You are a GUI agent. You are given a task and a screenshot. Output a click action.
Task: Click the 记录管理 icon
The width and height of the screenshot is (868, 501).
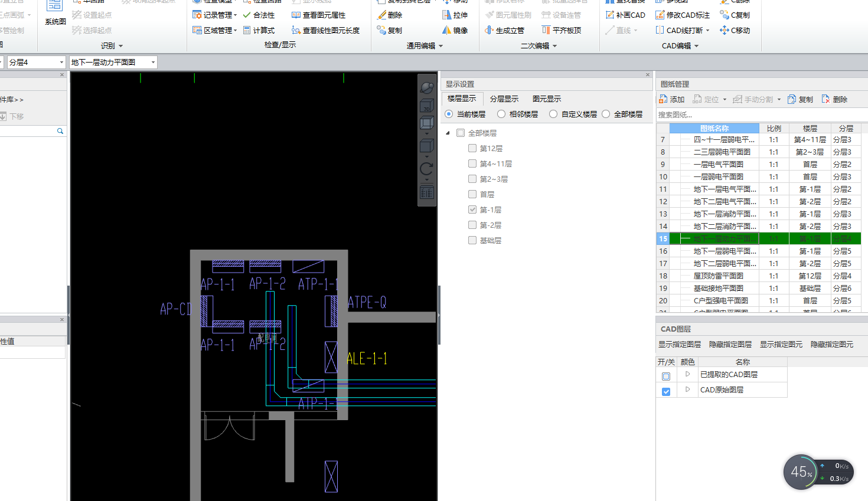pos(197,15)
